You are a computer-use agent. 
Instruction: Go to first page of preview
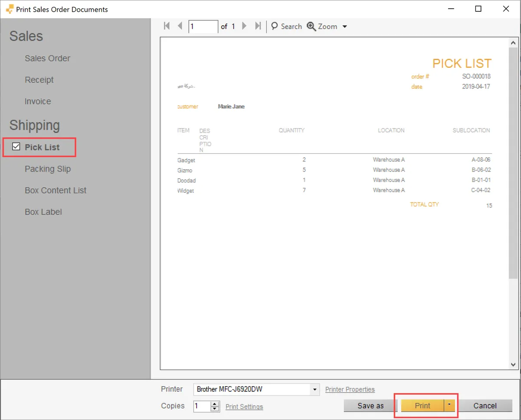(167, 26)
